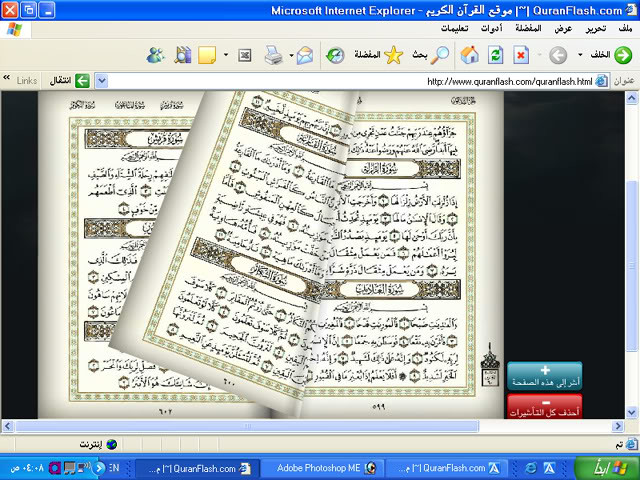Click the green انتقال (Go) button
This screenshot has width=640, height=480.
coord(70,81)
